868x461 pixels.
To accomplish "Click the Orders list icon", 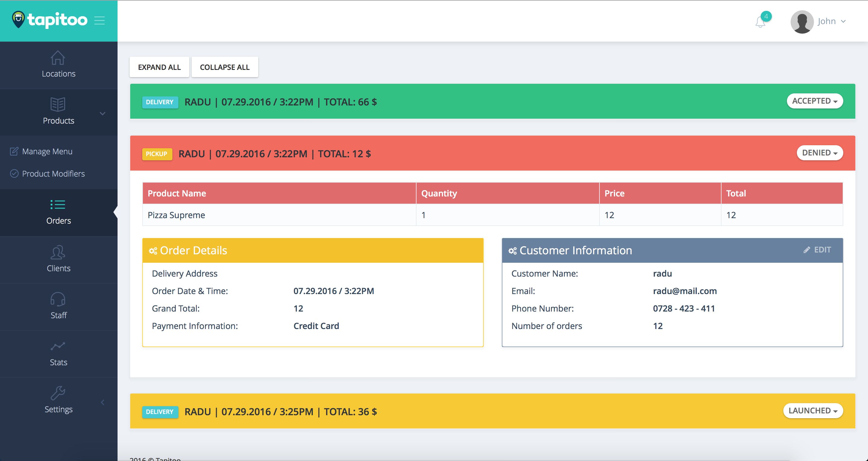I will (58, 205).
